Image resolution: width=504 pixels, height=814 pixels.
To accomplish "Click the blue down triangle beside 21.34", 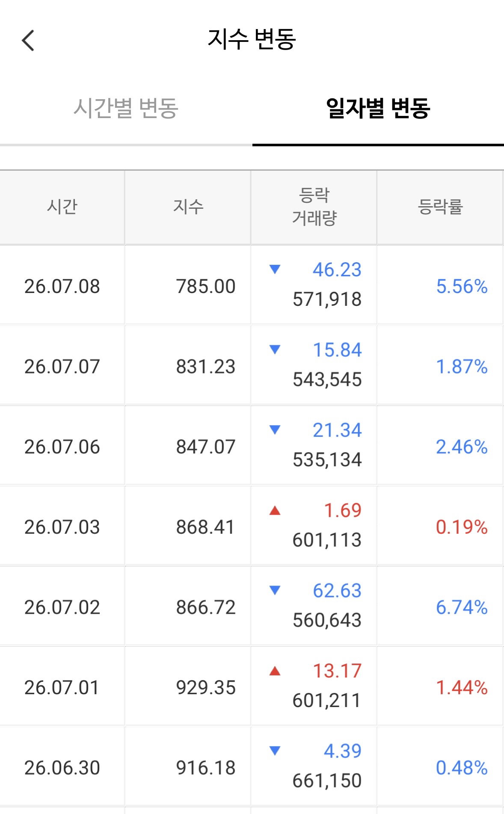I will coord(275,429).
